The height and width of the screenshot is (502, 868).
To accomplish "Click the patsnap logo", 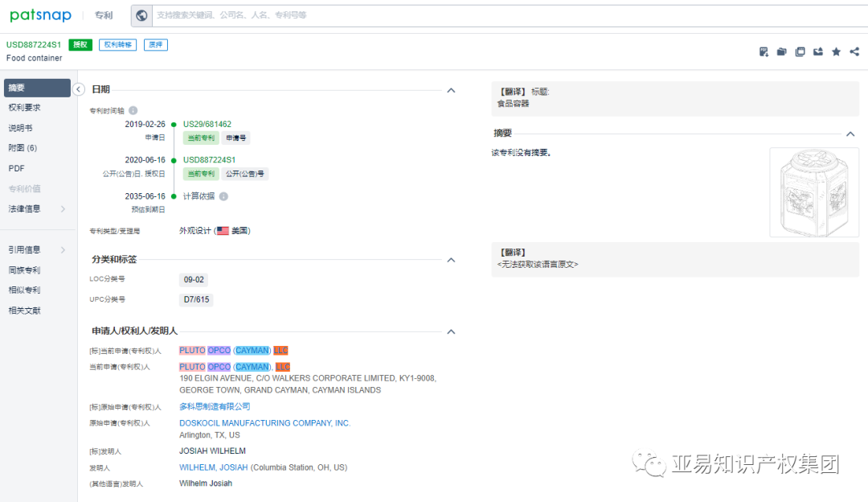I will tap(40, 15).
